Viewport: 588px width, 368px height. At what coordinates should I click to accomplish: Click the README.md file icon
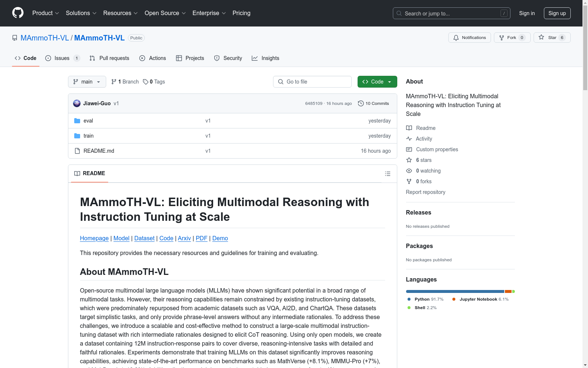(77, 151)
